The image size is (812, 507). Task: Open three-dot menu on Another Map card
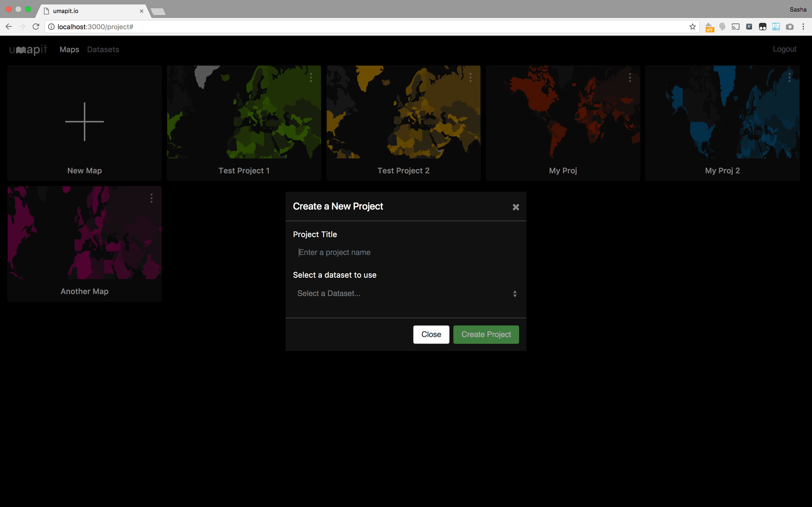click(151, 198)
